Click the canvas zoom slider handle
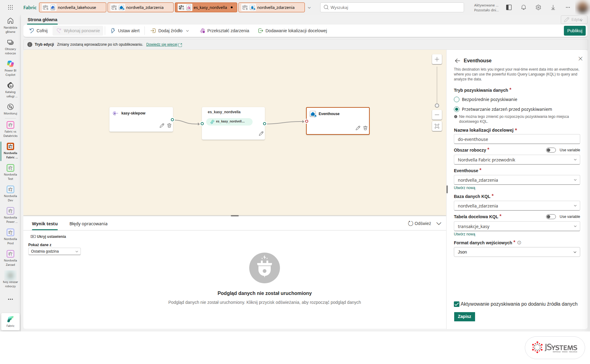Screen dimensions: 590x364 (437, 106)
